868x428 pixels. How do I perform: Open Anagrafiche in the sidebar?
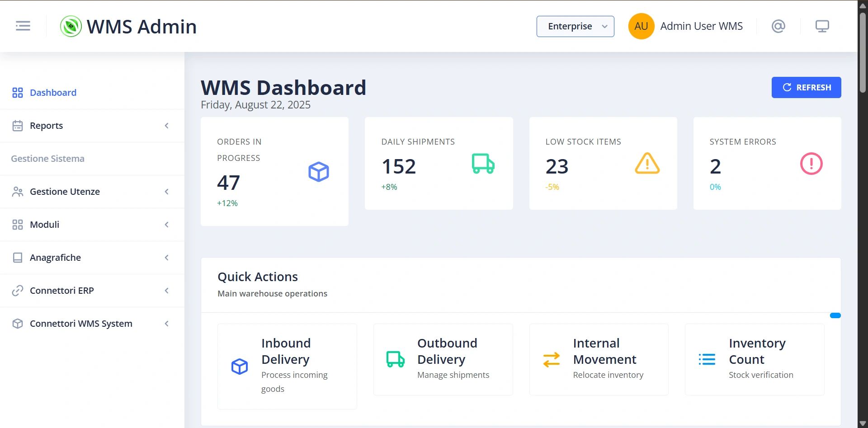55,258
